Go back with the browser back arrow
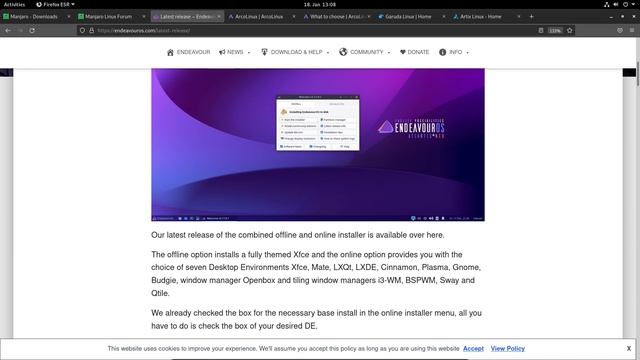 click(8, 31)
